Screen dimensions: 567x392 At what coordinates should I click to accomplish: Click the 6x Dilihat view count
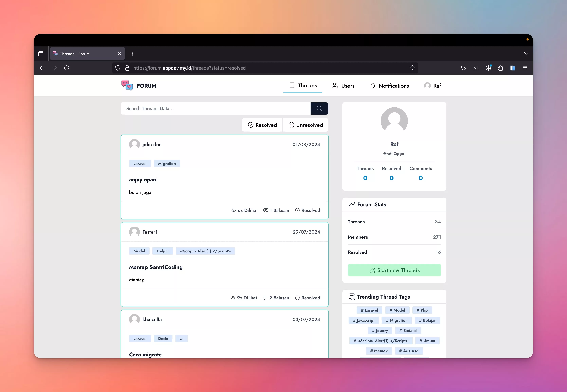tap(244, 210)
